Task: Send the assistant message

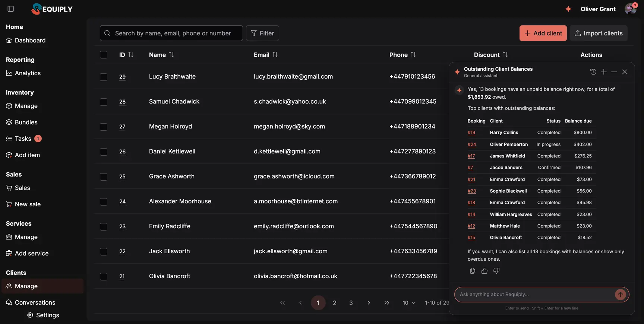Action: (621, 295)
